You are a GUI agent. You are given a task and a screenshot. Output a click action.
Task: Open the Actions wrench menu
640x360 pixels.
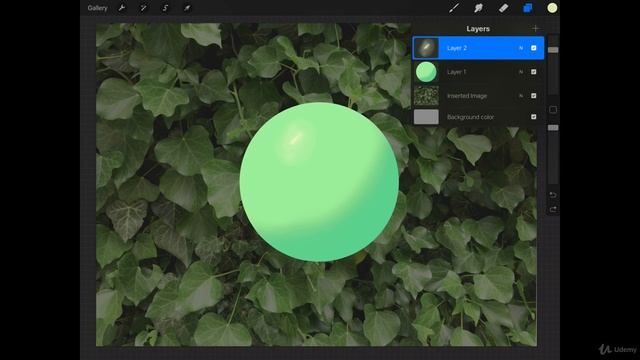[x=122, y=8]
